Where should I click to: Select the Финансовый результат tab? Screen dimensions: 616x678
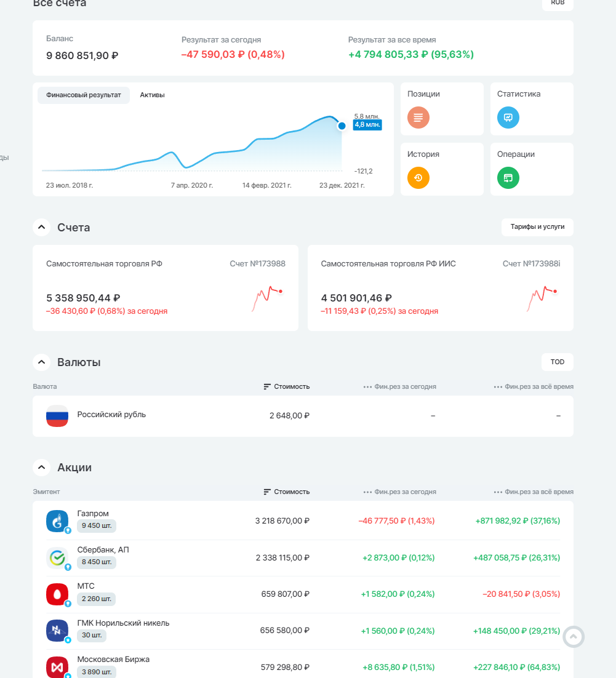coord(84,95)
